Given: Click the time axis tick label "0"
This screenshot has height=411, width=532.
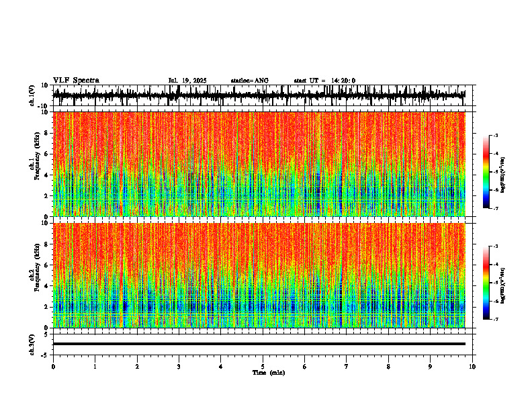Looking at the screenshot, I should [x=53, y=367].
